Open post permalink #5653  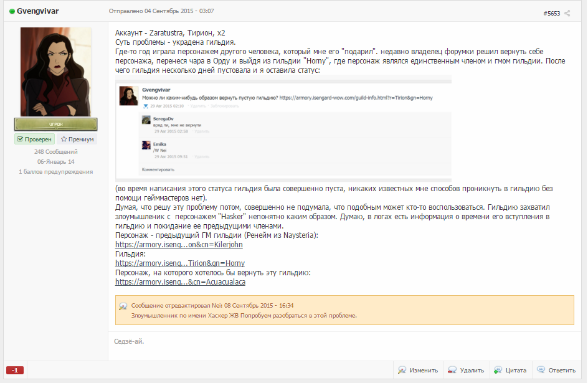pyautogui.click(x=551, y=14)
